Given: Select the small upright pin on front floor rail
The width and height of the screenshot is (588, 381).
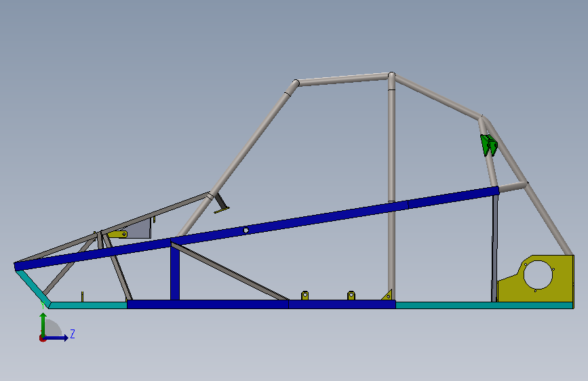Looking at the screenshot, I should 82,296.
